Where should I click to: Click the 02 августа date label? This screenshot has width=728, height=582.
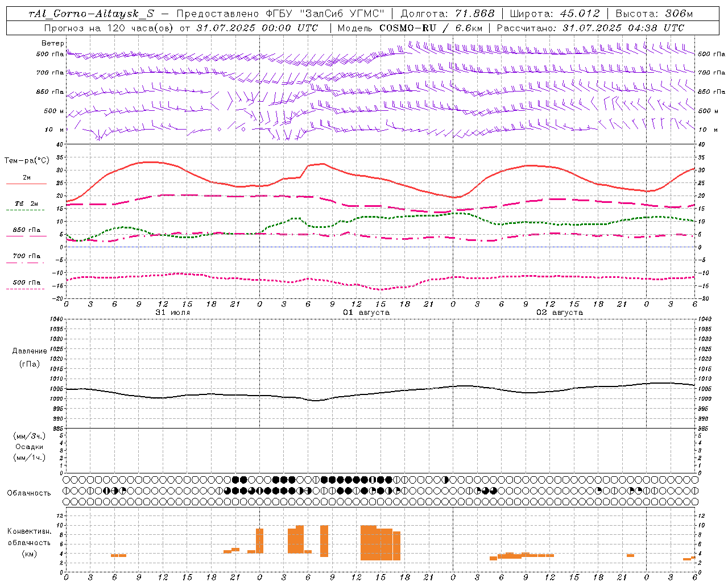560,313
